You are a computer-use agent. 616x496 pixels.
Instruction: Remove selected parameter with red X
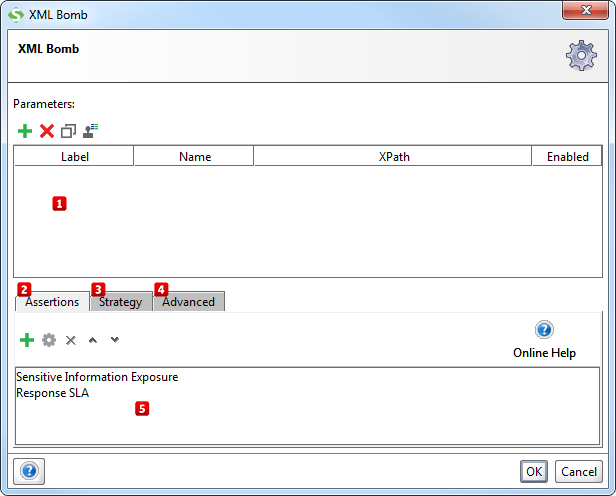tap(47, 131)
